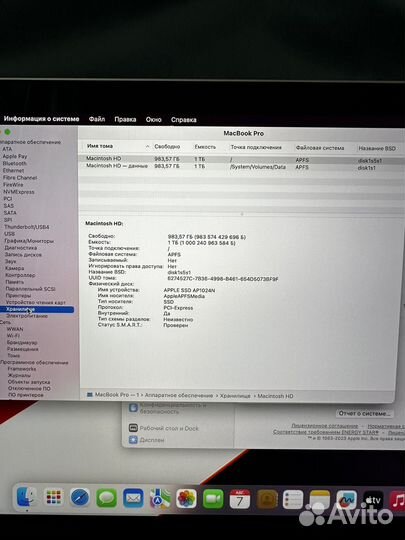Select Камера in sidebar

[x=14, y=268]
